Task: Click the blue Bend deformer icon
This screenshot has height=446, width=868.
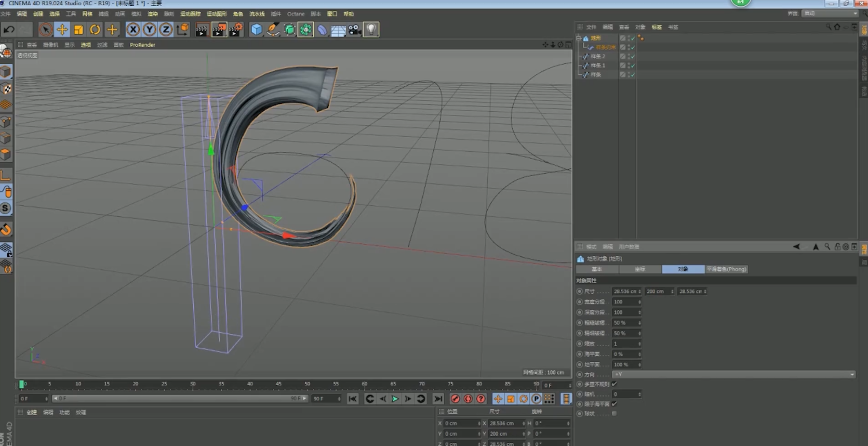Action: (x=322, y=30)
